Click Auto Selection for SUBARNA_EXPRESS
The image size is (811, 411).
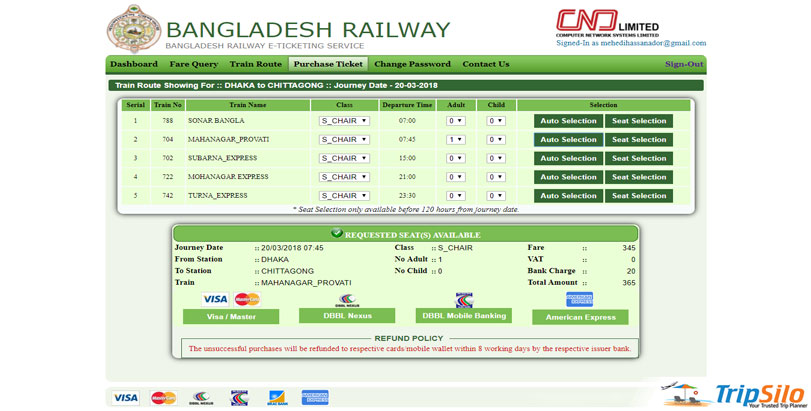coord(568,158)
